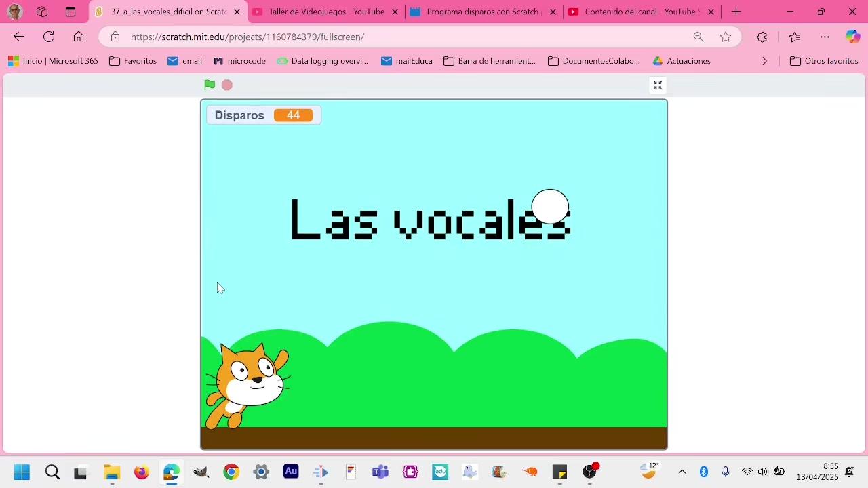Screen dimensions: 868x488
Task: Open the Bluetooth tray icon
Action: click(704, 472)
